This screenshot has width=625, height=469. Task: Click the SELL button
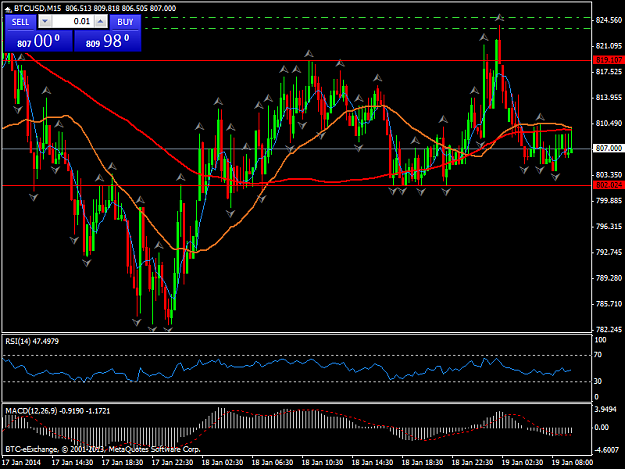click(x=20, y=22)
